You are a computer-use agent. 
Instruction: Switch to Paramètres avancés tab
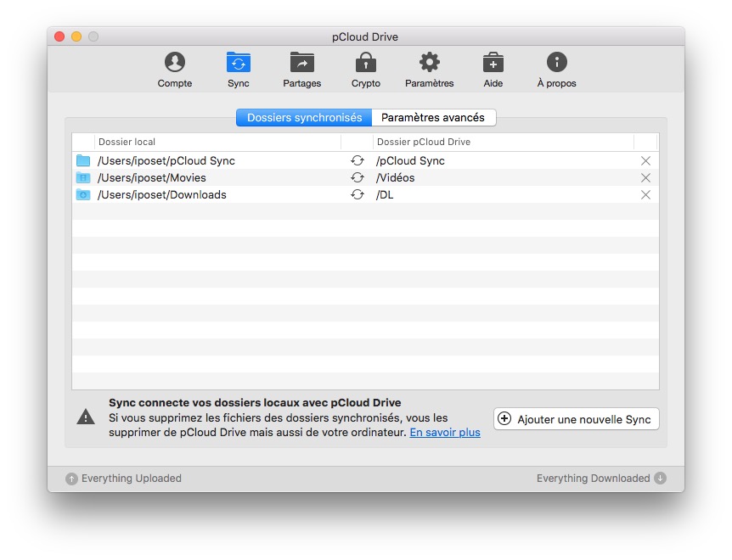click(433, 117)
